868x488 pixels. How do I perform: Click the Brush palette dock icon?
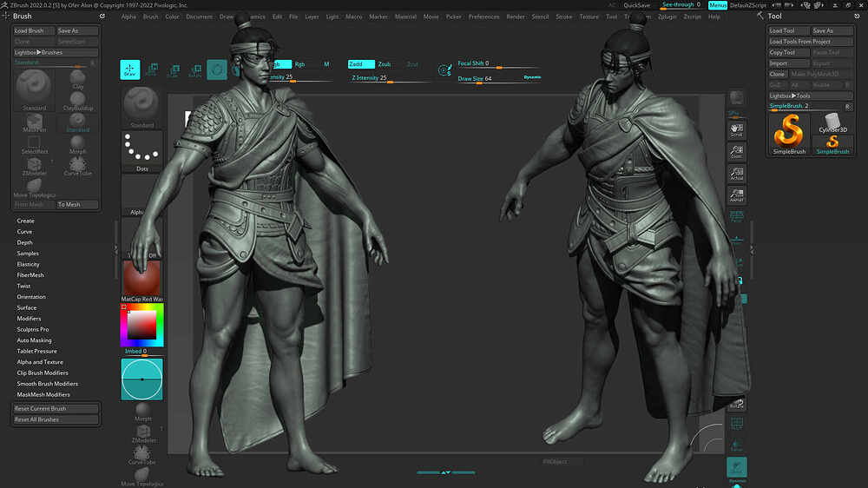(x=102, y=16)
